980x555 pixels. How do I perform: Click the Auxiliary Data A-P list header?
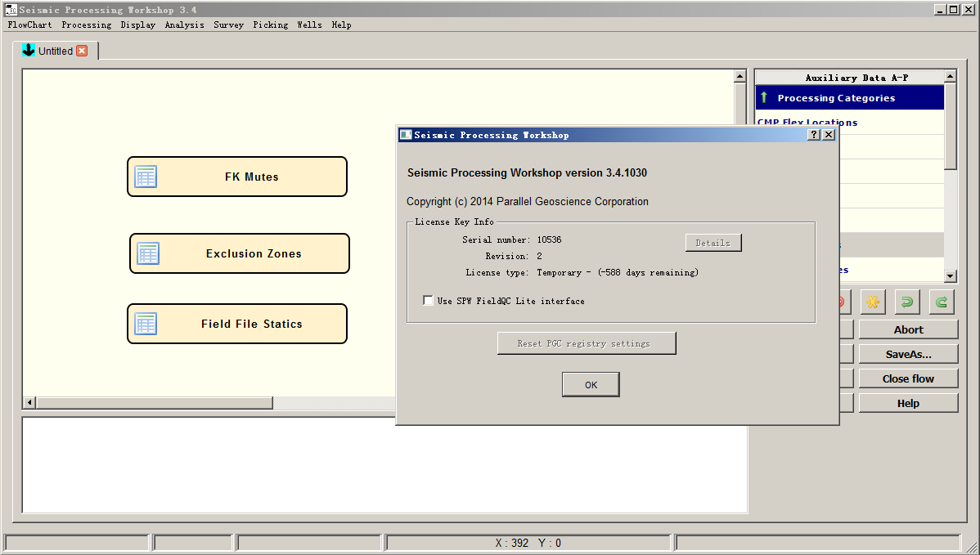click(x=849, y=78)
